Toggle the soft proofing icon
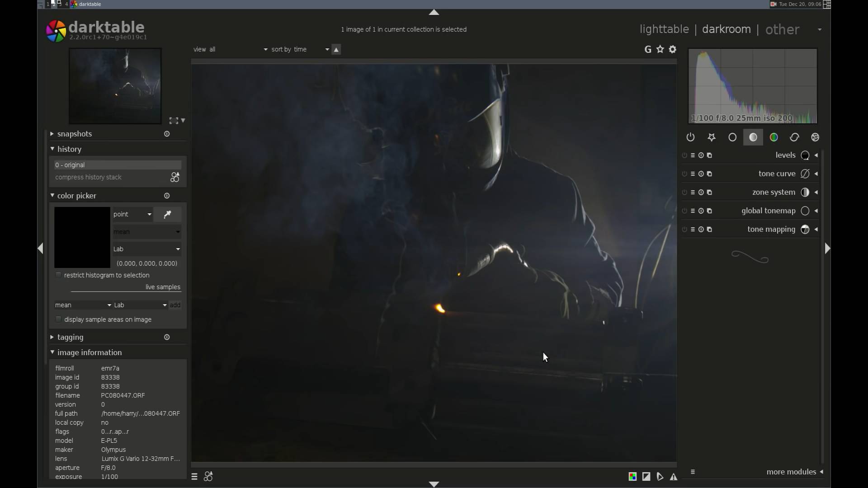The height and width of the screenshot is (488, 868). click(660, 477)
